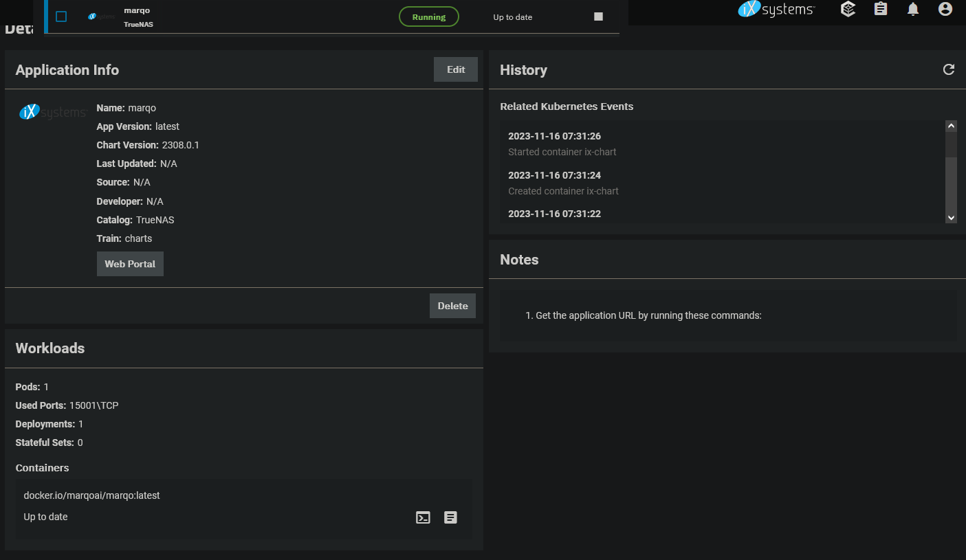Viewport: 966px width, 560px height.
Task: Click the iXsystems logo in top bar
Action: 776,9
